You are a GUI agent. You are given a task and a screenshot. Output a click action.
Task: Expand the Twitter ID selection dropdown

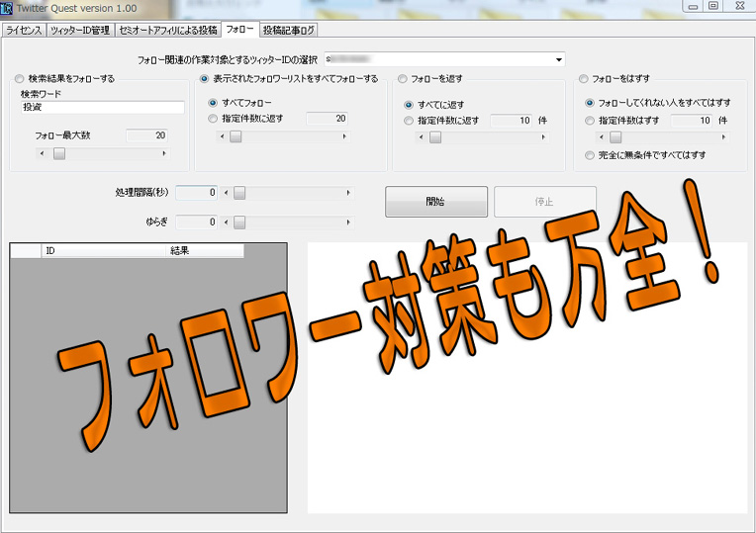(x=558, y=59)
